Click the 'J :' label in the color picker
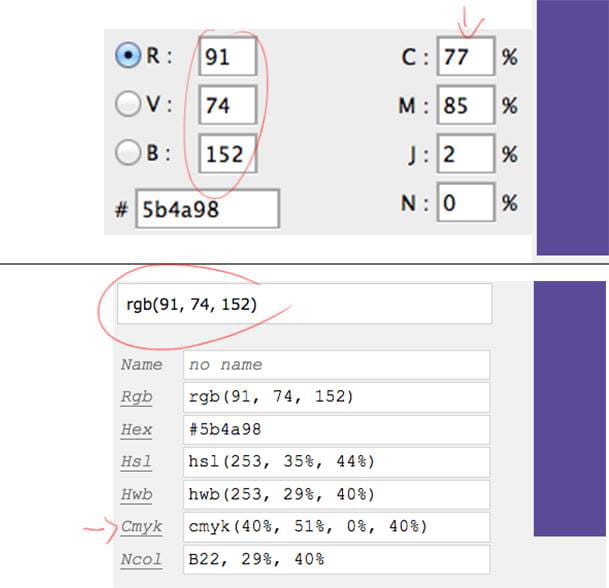 418,155
